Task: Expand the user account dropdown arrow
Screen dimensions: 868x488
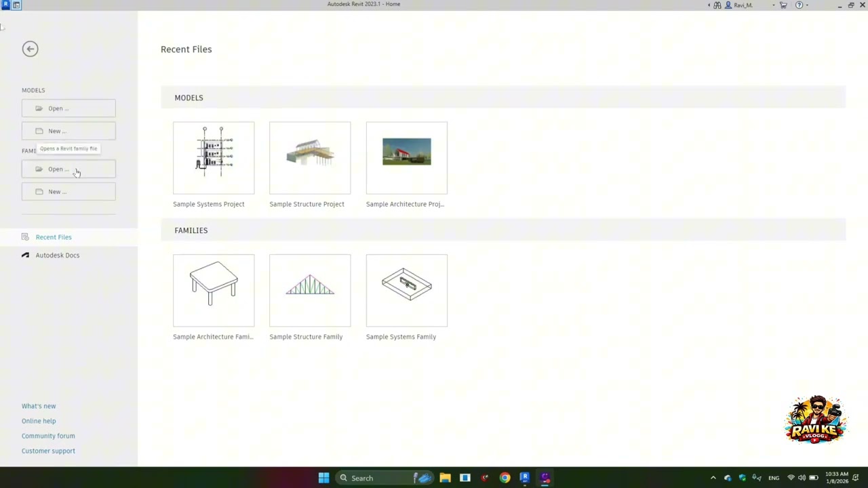Action: tap(773, 5)
